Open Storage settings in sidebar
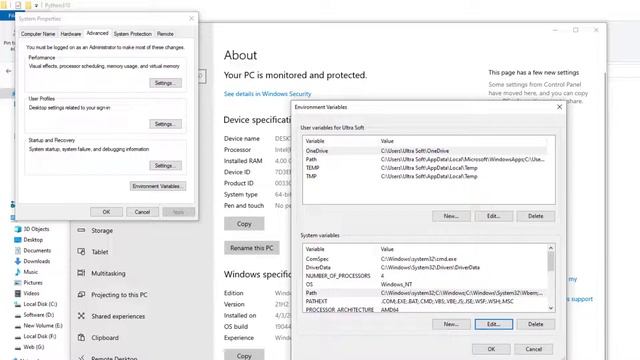Viewport: 640px width, 360px height. pos(102,231)
